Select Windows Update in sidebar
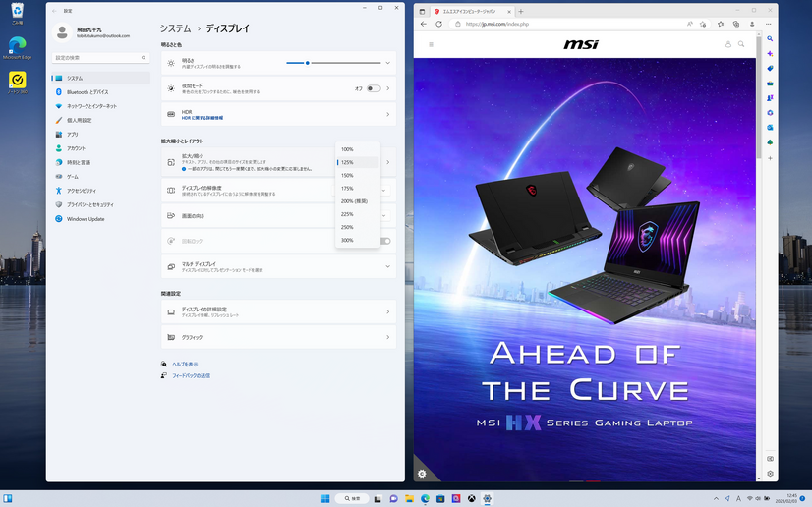812x507 pixels. [101, 219]
